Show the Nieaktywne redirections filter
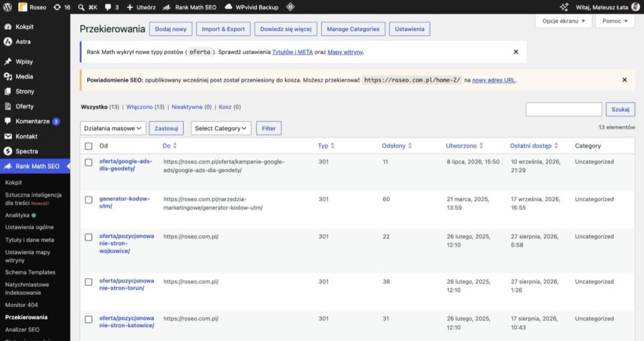Image resolution: width=644 pixels, height=341 pixels. point(187,107)
